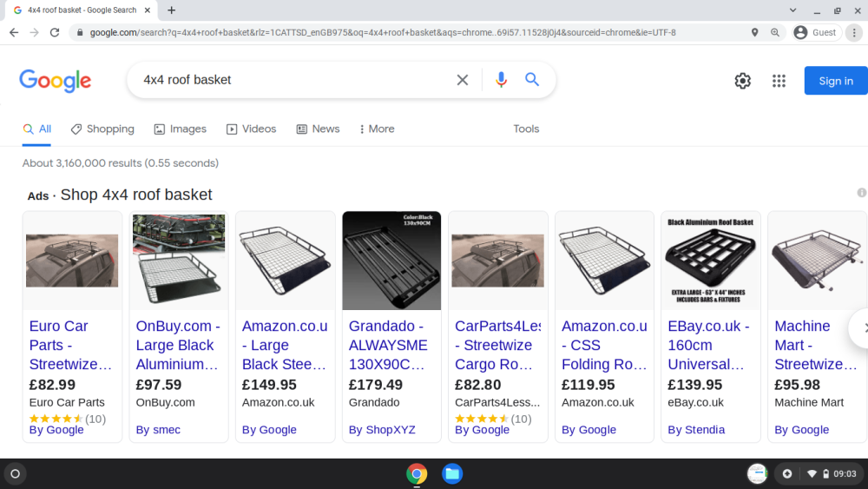Open OnBuy.com Large Black Aluminium listing
The image size is (868, 489).
tap(178, 345)
